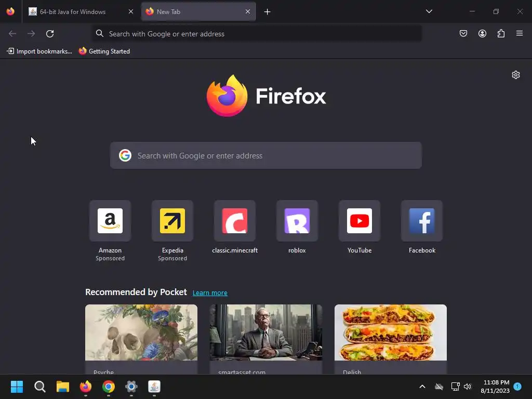The width and height of the screenshot is (532, 399).
Task: Personalize new tab with gear icon
Action: [516, 75]
